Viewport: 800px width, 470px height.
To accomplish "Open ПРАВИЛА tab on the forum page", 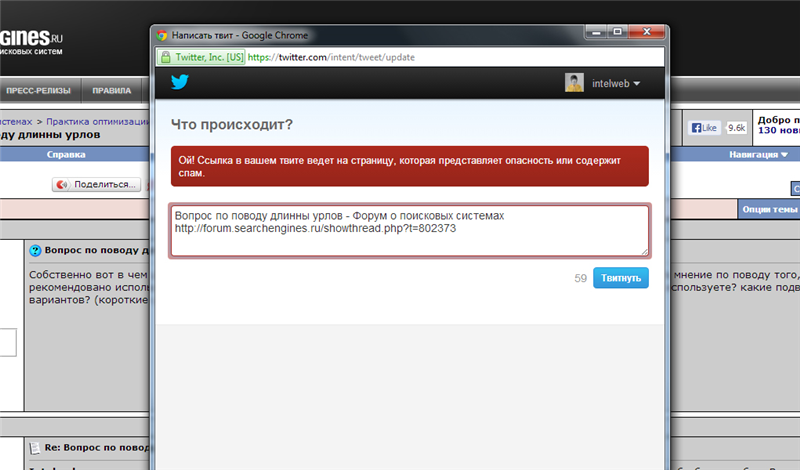I will coord(112,90).
